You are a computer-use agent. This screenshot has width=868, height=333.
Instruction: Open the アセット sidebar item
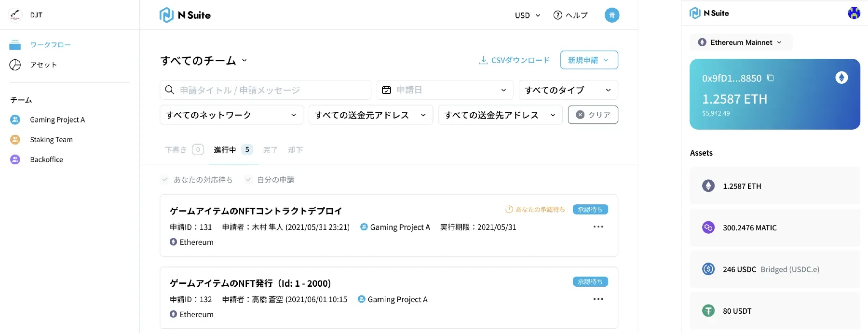43,65
